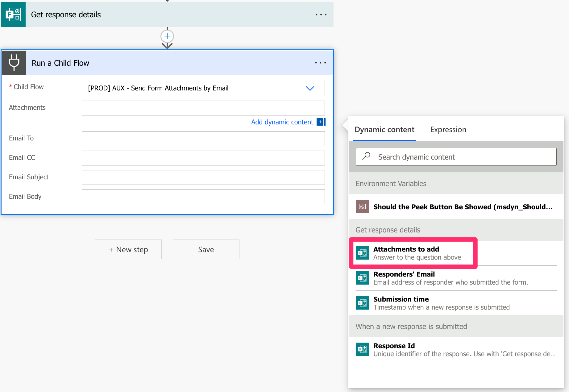Insert a step with the plus circle
This screenshot has height=392, width=569.
pos(167,36)
